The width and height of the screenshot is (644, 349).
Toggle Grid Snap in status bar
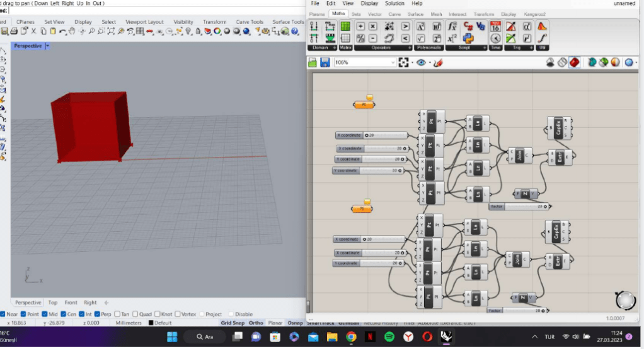[x=233, y=323]
